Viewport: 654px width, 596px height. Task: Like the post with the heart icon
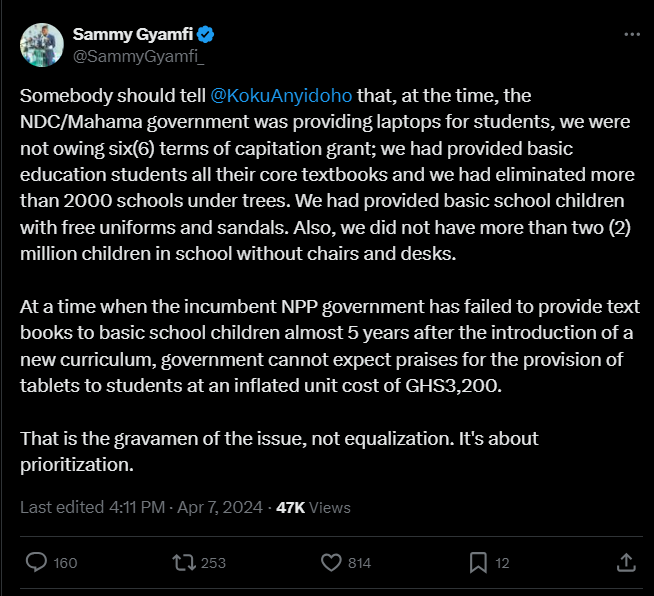(331, 562)
